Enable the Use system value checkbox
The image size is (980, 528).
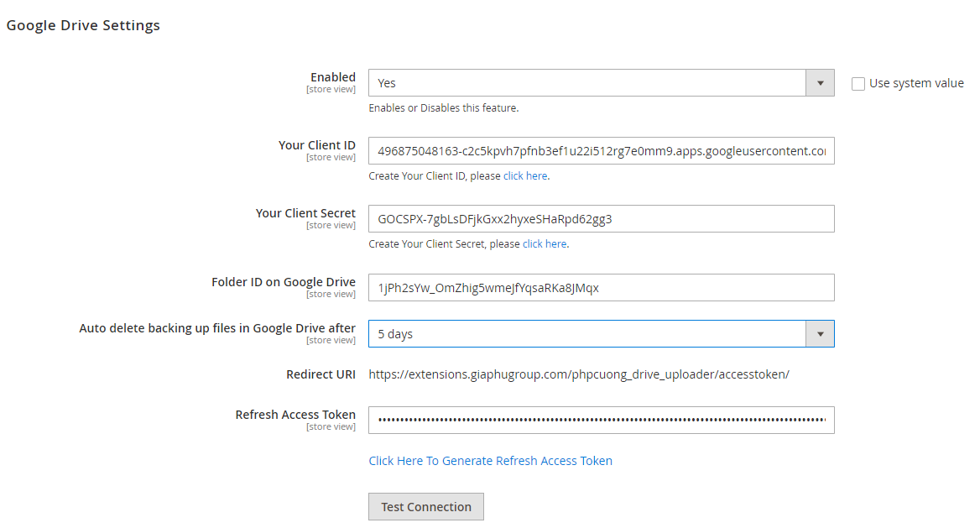[858, 83]
